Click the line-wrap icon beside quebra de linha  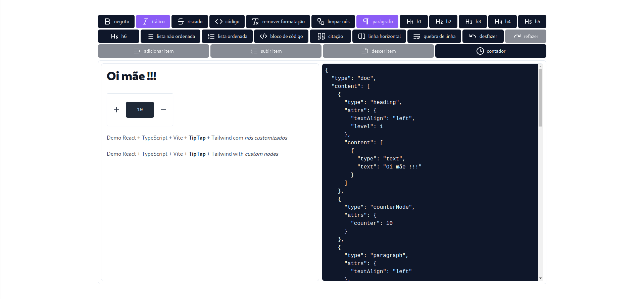coord(417,36)
